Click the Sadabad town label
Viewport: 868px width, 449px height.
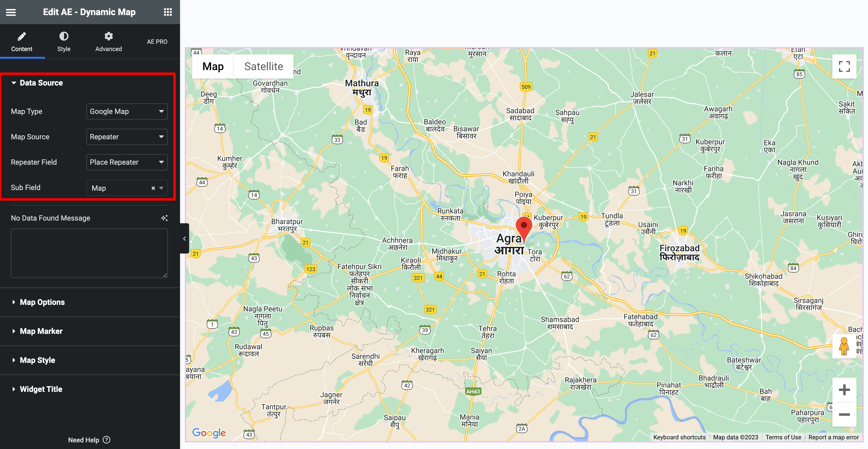(x=520, y=114)
